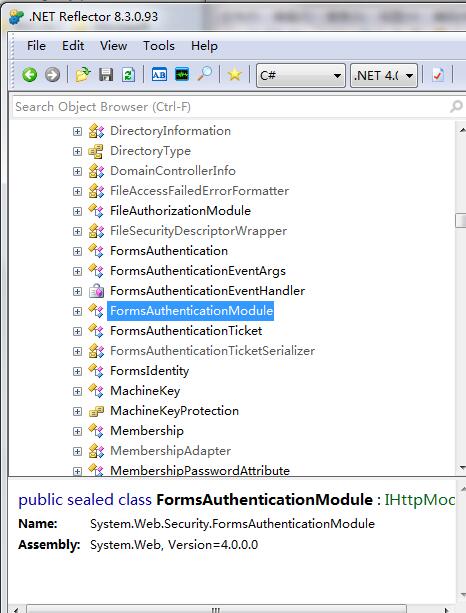
Task: Click the checkmark page toolbar icon
Action: [x=438, y=74]
